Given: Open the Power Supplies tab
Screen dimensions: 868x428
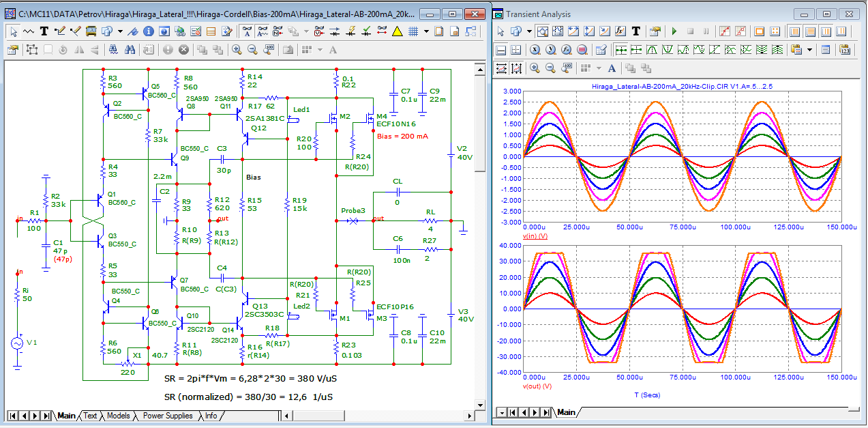Looking at the screenshot, I should 168,416.
